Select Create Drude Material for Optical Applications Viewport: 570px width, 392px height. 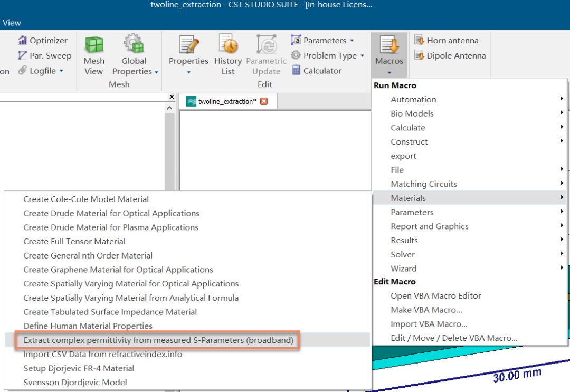point(187,213)
